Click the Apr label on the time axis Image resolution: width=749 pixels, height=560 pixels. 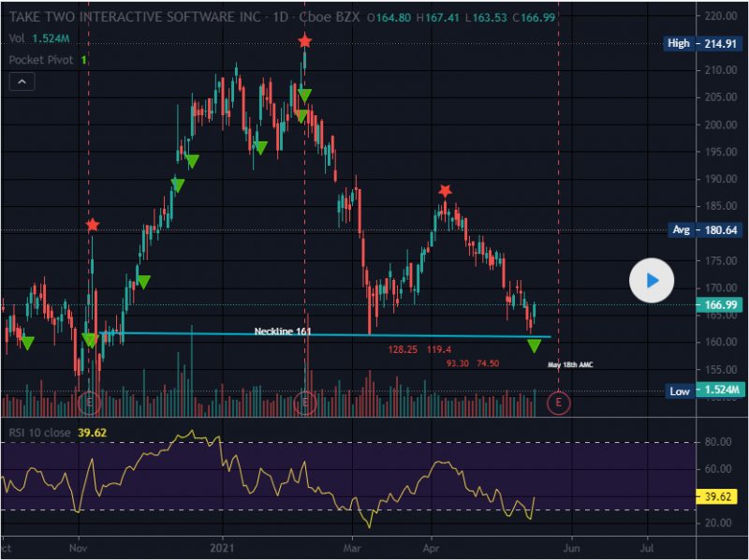click(x=432, y=548)
